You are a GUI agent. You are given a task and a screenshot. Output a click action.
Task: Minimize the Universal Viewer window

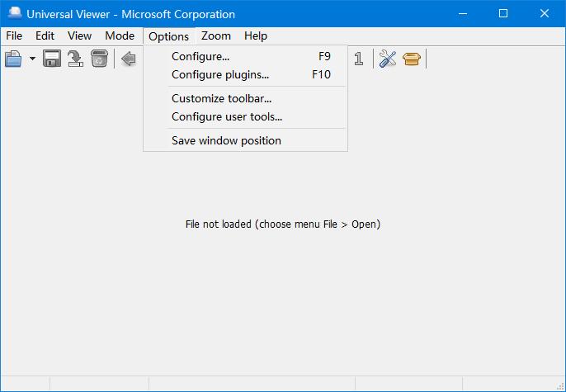point(463,14)
